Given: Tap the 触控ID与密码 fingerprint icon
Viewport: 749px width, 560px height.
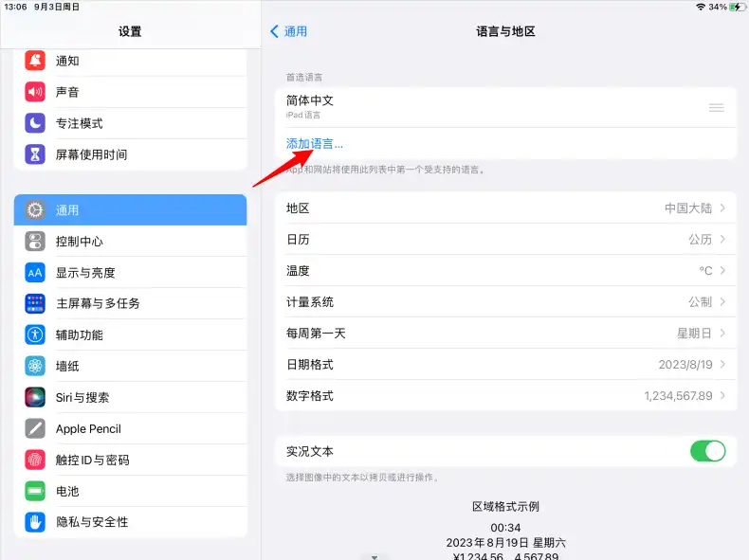Looking at the screenshot, I should [x=35, y=461].
